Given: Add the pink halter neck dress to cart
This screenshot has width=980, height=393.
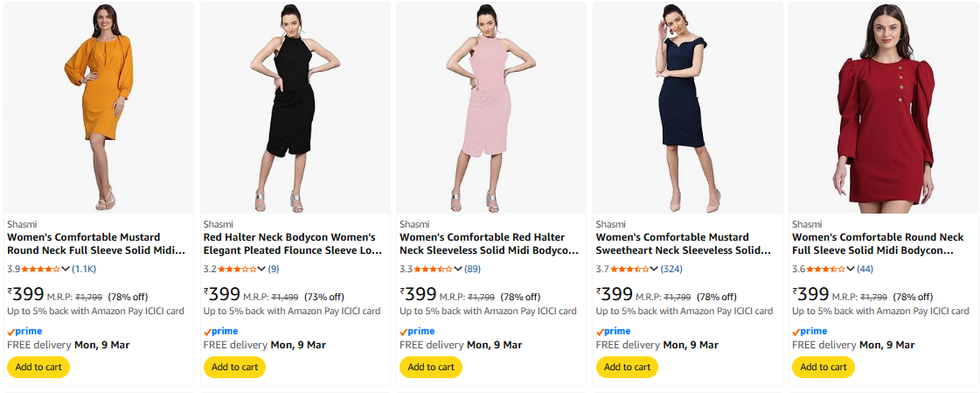Looking at the screenshot, I should click(431, 367).
